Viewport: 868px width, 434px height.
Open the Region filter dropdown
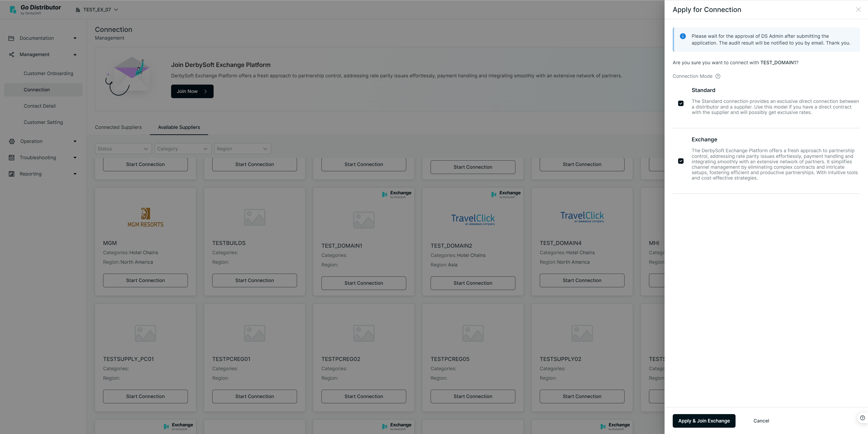tap(242, 149)
